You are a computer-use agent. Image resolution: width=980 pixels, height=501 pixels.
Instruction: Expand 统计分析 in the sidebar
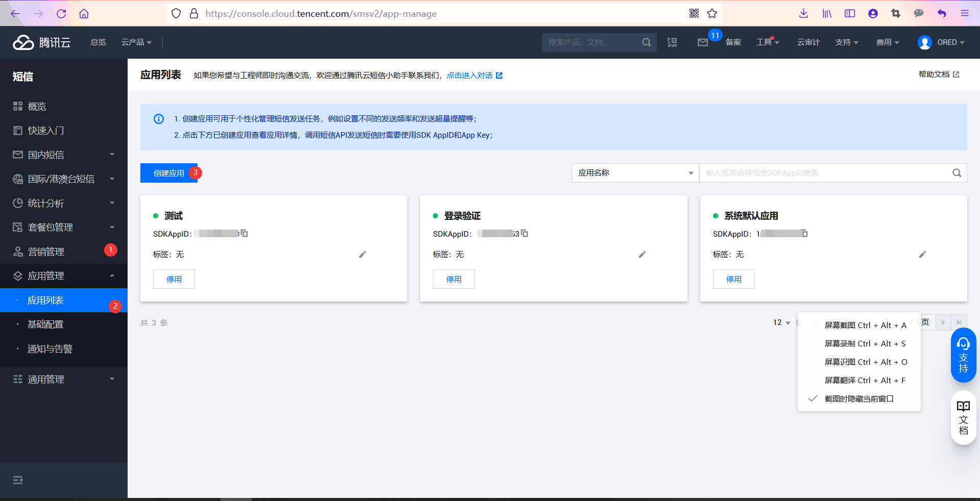[x=64, y=203]
